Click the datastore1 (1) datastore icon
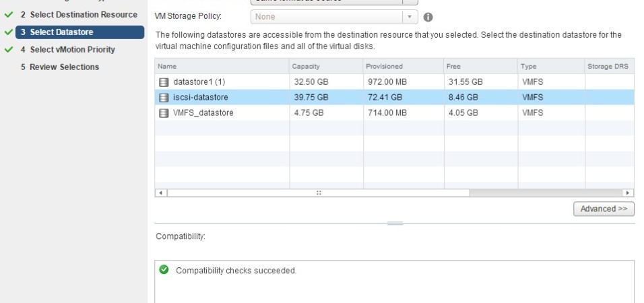This screenshot has width=644, height=303. click(x=164, y=82)
